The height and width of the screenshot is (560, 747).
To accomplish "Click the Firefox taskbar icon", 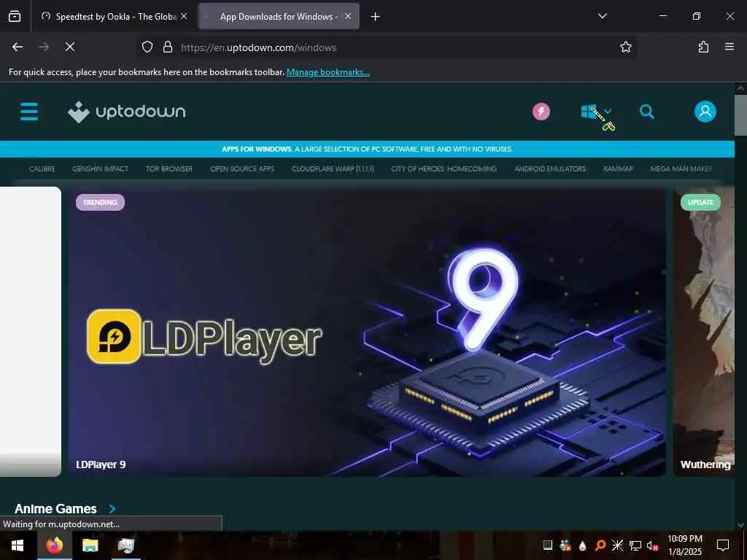I will [x=54, y=545].
